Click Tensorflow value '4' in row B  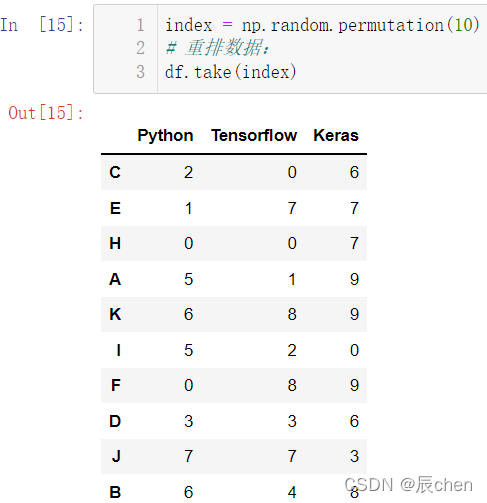(292, 492)
